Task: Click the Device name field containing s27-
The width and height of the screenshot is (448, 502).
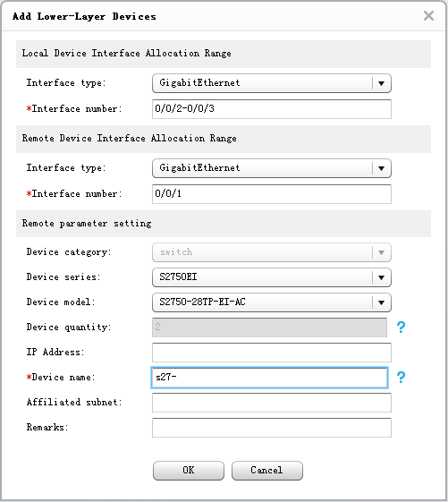Action: pos(269,378)
